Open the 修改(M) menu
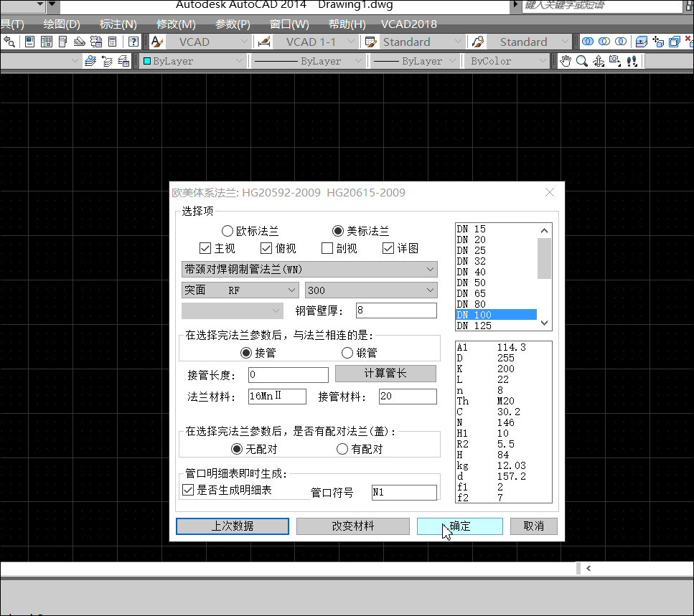This screenshot has width=694, height=616. tap(176, 24)
